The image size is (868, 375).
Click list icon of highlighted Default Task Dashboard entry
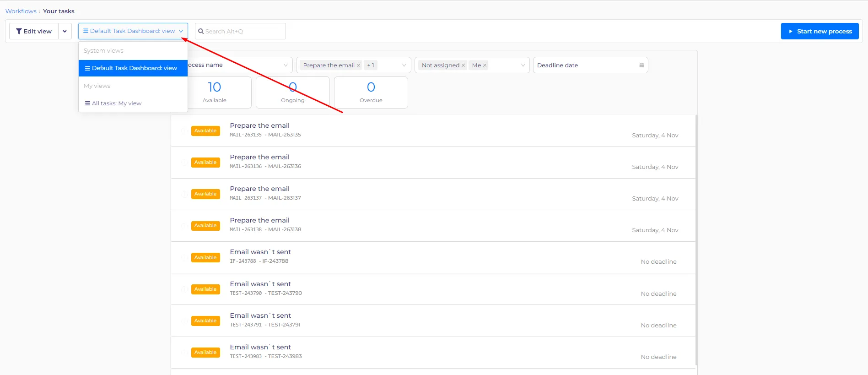pyautogui.click(x=87, y=68)
